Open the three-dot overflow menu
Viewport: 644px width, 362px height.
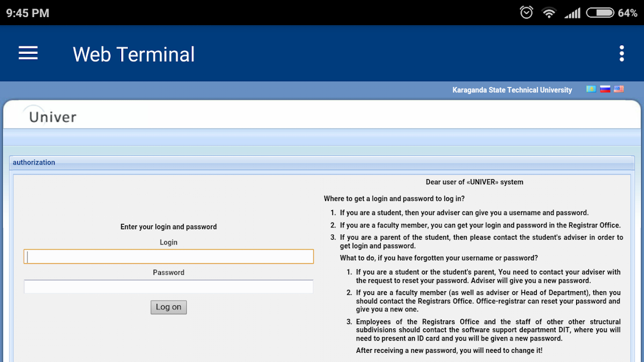pos(621,53)
